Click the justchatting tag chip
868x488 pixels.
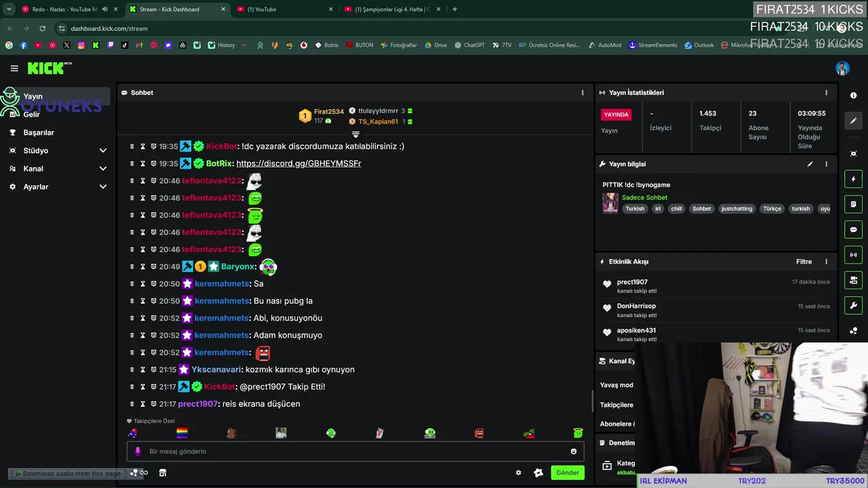[x=736, y=209]
